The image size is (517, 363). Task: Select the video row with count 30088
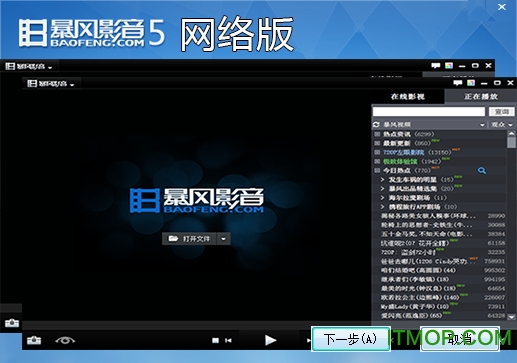[440, 225]
